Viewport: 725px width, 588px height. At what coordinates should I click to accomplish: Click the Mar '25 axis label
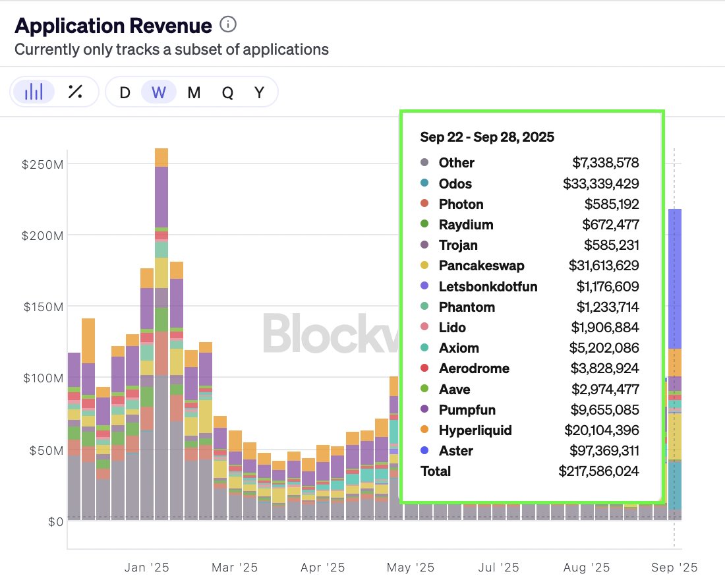pyautogui.click(x=235, y=567)
